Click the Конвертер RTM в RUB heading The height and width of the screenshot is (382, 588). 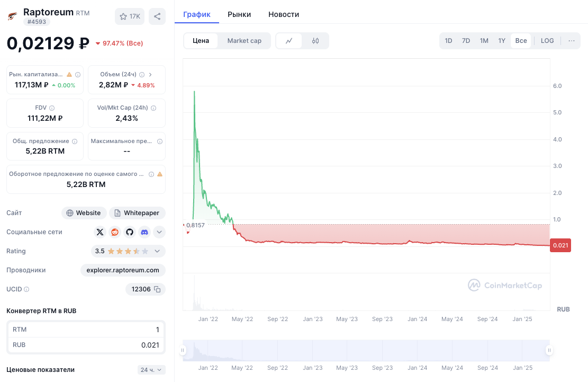point(41,311)
